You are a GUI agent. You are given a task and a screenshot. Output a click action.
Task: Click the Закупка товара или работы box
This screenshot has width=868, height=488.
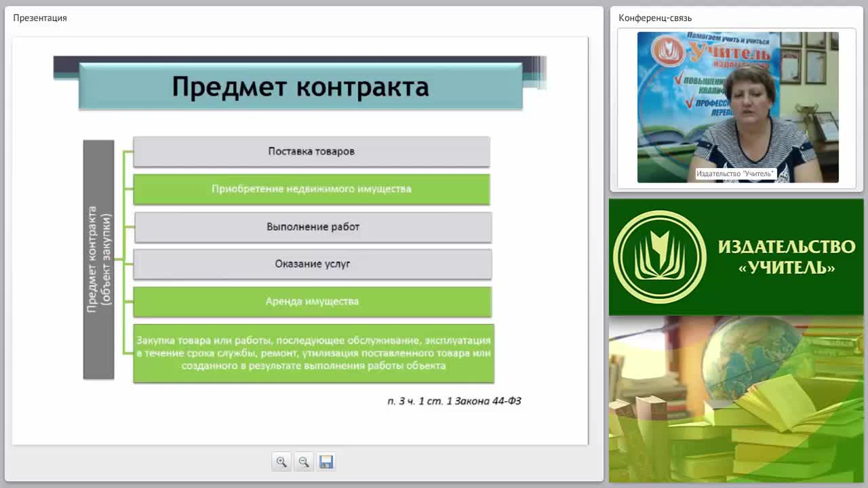pyautogui.click(x=313, y=353)
